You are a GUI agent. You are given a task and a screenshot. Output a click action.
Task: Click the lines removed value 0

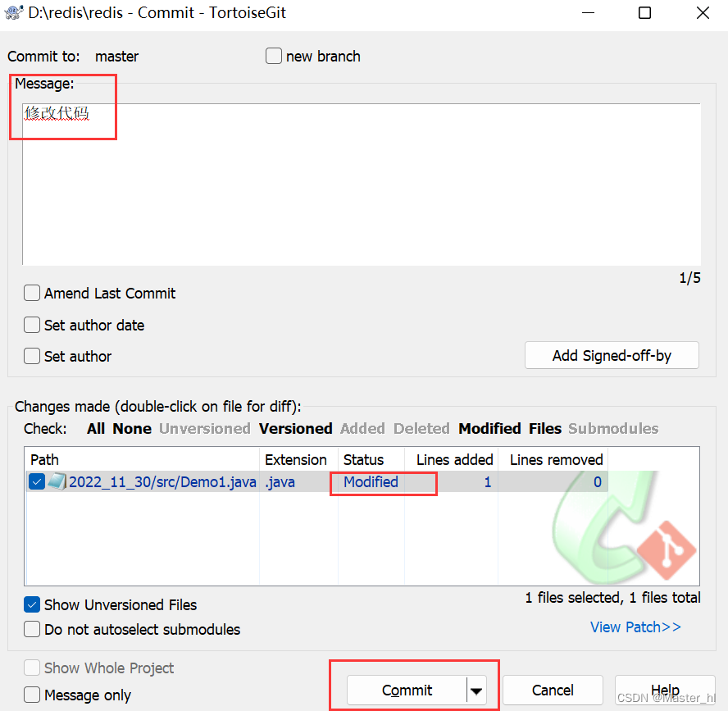pyautogui.click(x=598, y=481)
